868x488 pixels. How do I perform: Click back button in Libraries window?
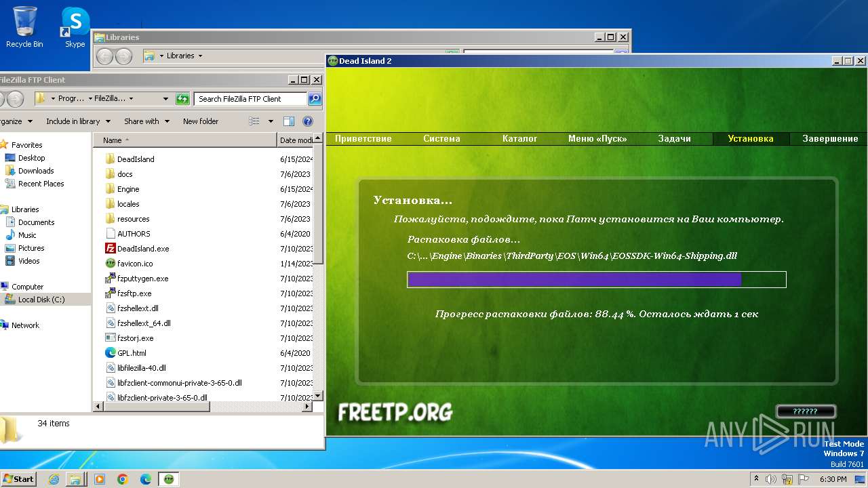[104, 56]
